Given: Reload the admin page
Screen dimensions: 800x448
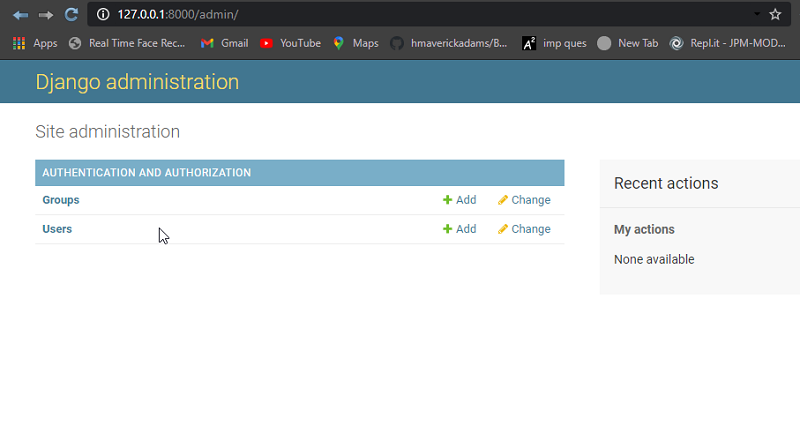Looking at the screenshot, I should 71,14.
